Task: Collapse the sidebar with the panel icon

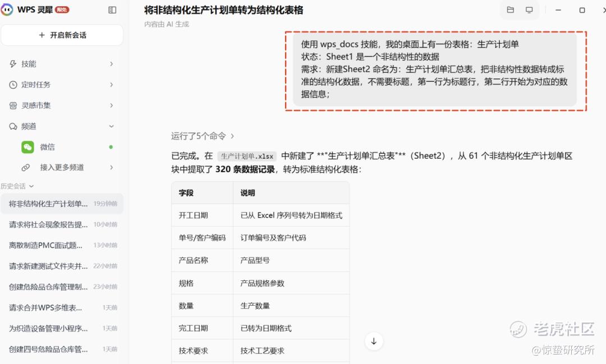Action: (x=112, y=10)
